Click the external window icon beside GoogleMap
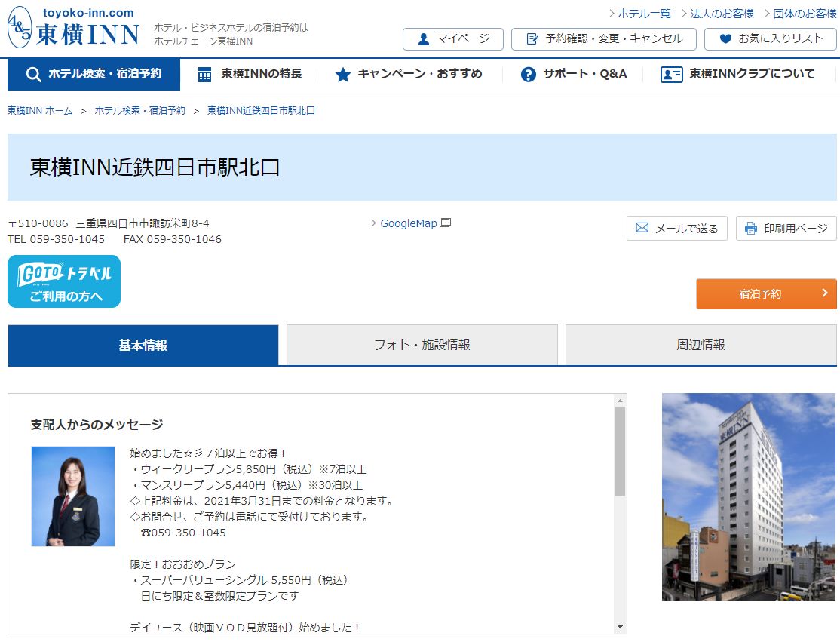 pos(445,223)
